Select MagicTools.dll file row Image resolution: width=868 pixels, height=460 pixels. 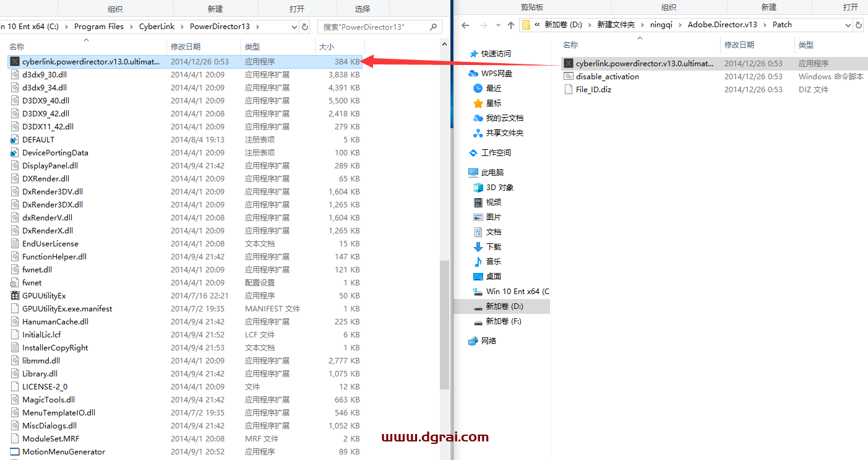(185, 399)
